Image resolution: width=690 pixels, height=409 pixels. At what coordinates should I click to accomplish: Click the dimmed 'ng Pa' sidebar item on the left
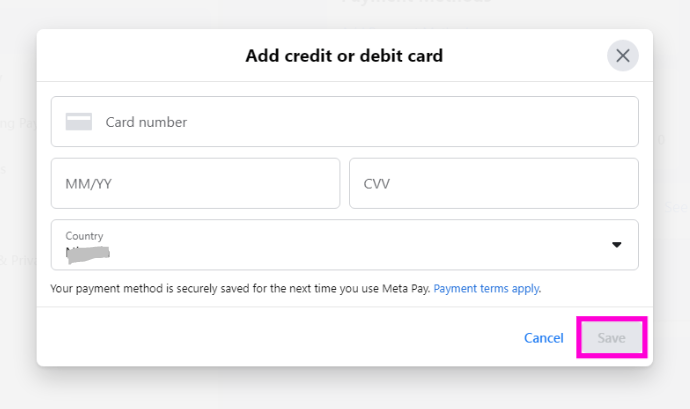18,123
